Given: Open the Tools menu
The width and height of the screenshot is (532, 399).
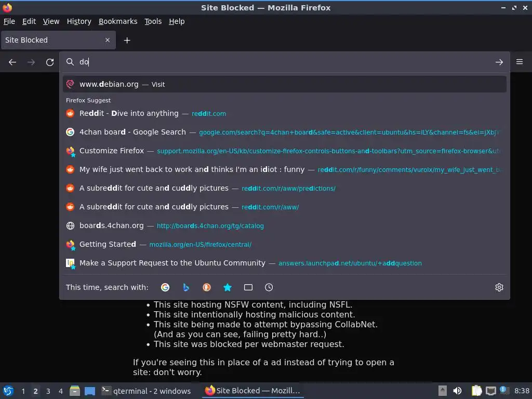Looking at the screenshot, I should click(x=153, y=21).
